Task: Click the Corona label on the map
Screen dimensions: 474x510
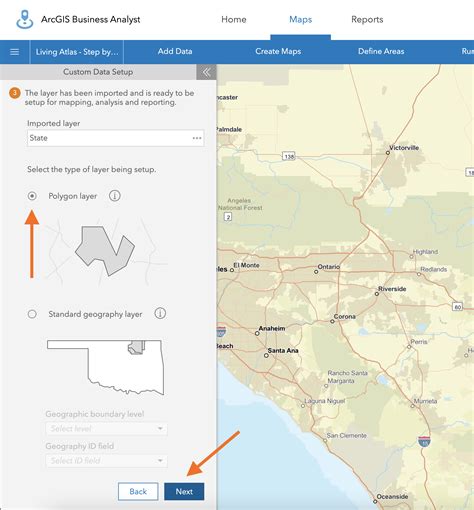Action: tap(345, 316)
